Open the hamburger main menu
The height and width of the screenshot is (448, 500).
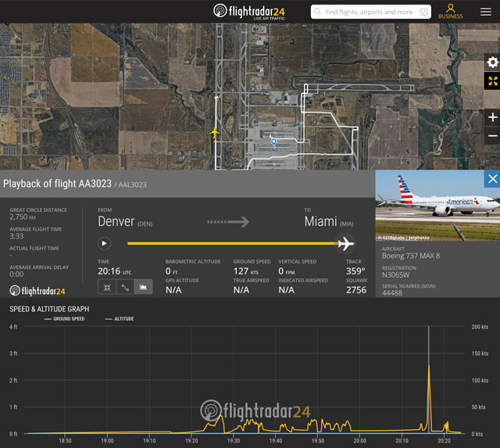[485, 12]
